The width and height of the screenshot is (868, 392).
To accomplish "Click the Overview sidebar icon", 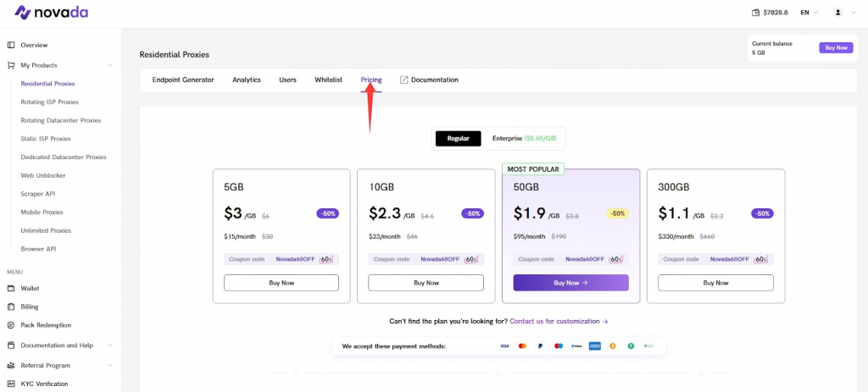I will tap(11, 45).
